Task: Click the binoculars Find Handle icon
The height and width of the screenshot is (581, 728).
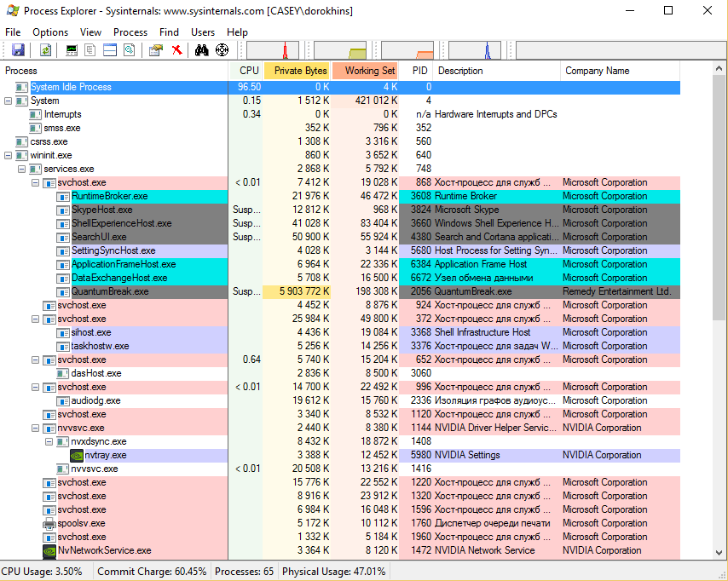Action: pyautogui.click(x=202, y=50)
